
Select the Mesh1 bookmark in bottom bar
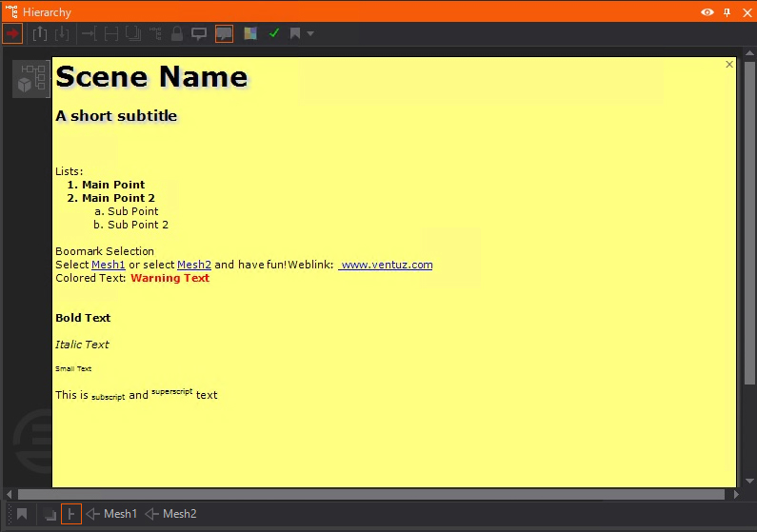click(x=111, y=514)
